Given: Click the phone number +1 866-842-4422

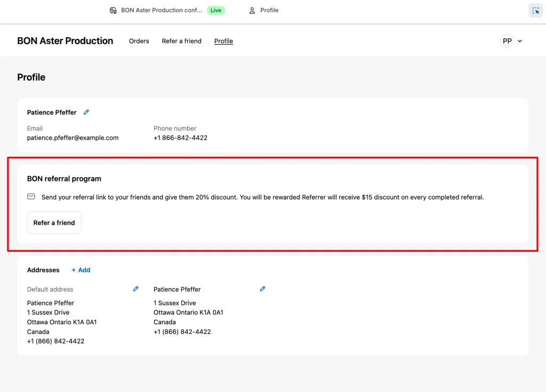Looking at the screenshot, I should 181,138.
